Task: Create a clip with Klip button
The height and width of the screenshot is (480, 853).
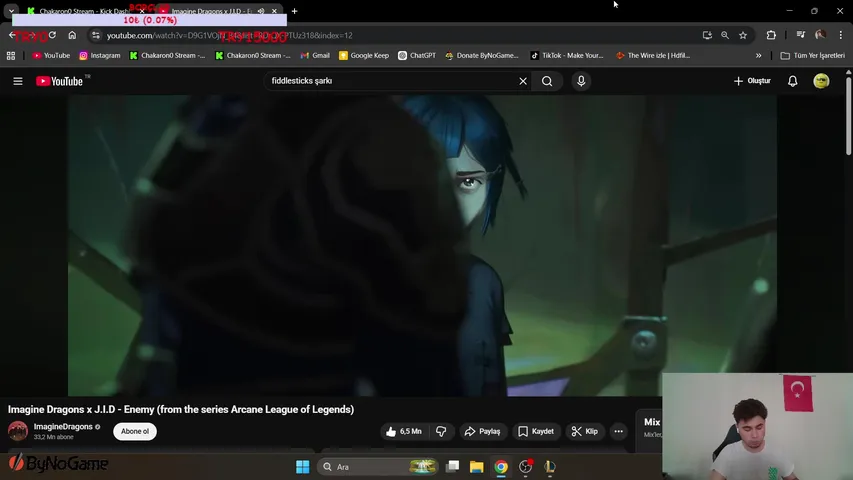Action: tap(585, 431)
